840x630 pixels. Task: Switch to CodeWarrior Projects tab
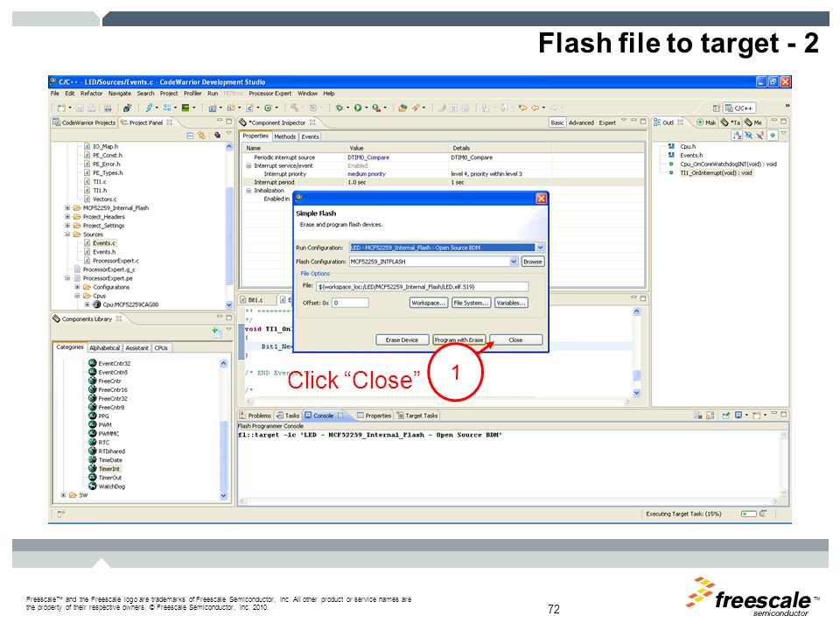coord(84,122)
